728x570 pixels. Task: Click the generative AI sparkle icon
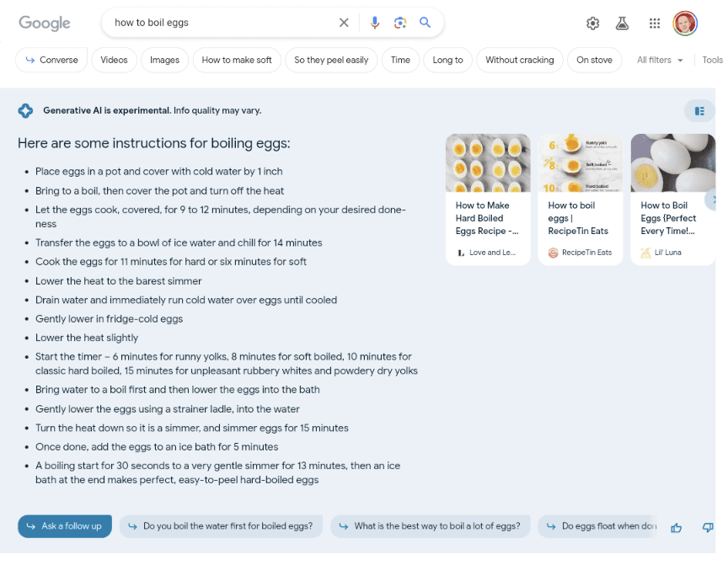[25, 111]
